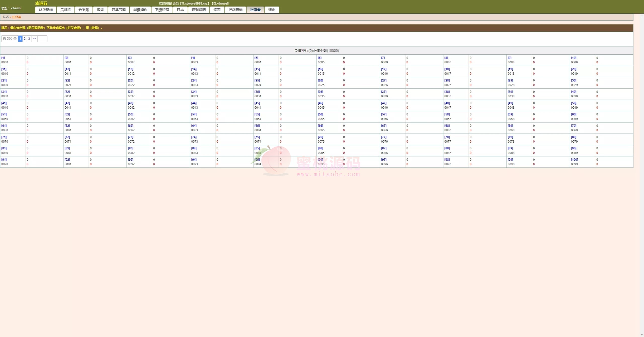The image size is (644, 337).
Task: Go to pagination page 2
Action: 25,39
